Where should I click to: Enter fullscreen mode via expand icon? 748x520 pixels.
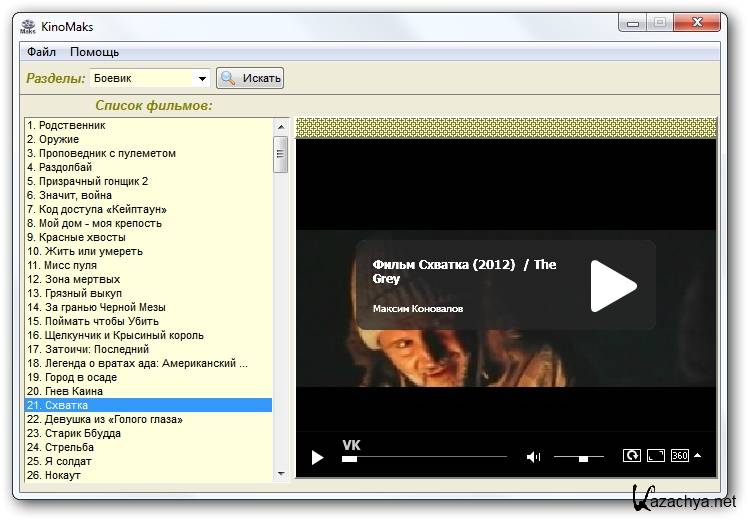click(656, 456)
